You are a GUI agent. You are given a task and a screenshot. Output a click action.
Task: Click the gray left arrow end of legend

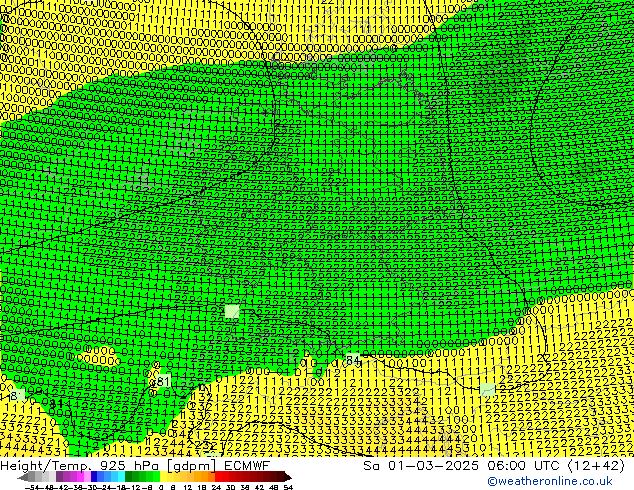(23, 477)
